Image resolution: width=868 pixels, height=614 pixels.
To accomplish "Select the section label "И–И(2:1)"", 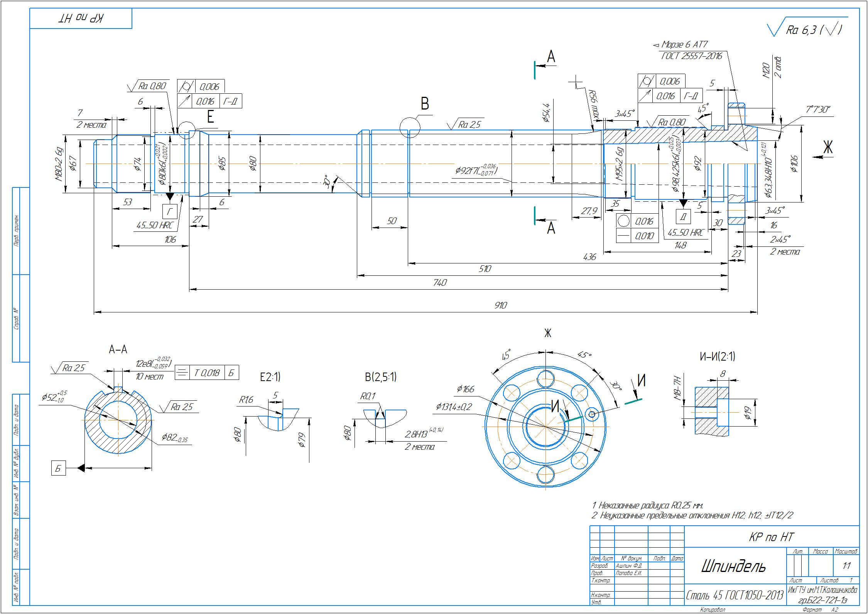I will click(718, 357).
